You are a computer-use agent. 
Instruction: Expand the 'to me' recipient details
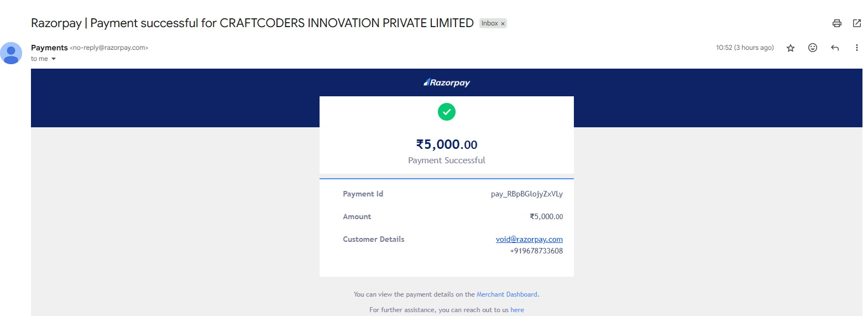pos(54,59)
